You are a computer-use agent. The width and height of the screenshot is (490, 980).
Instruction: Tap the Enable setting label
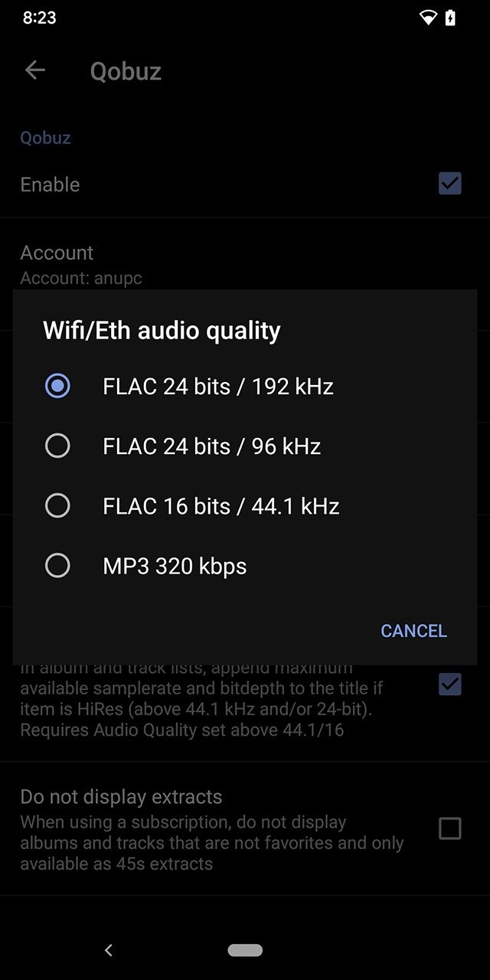(50, 185)
